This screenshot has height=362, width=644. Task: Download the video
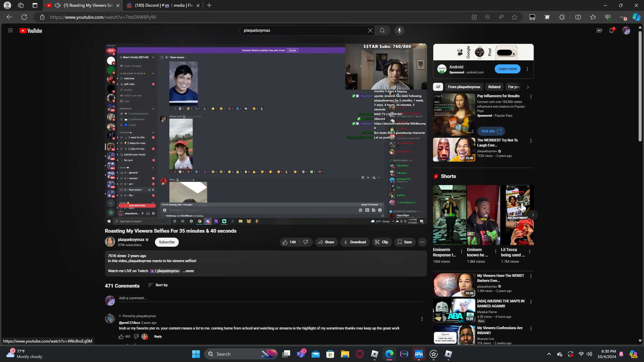tap(355, 242)
